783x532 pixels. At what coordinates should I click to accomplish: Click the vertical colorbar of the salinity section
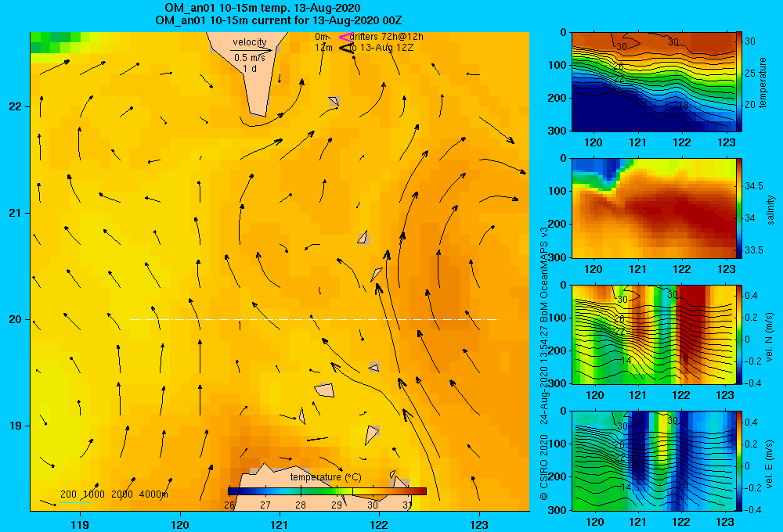click(x=738, y=208)
